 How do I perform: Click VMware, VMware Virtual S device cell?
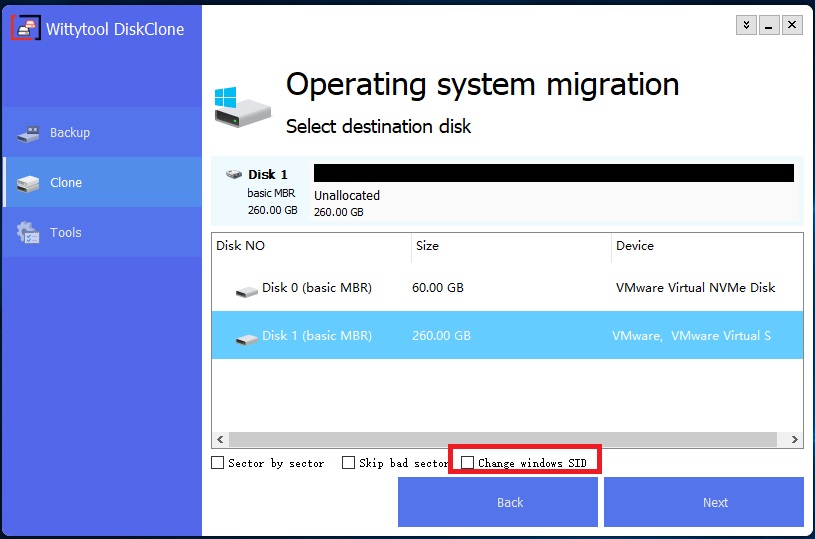[691, 335]
